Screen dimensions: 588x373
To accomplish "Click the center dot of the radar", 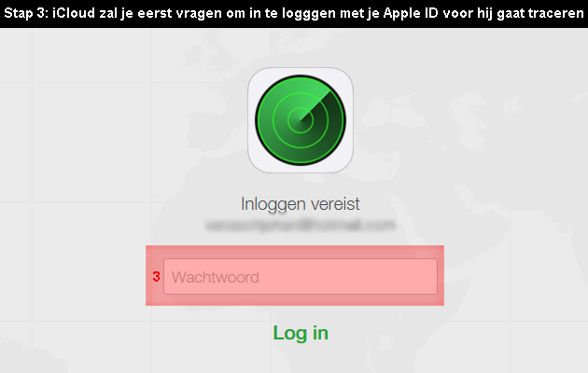I will click(301, 120).
